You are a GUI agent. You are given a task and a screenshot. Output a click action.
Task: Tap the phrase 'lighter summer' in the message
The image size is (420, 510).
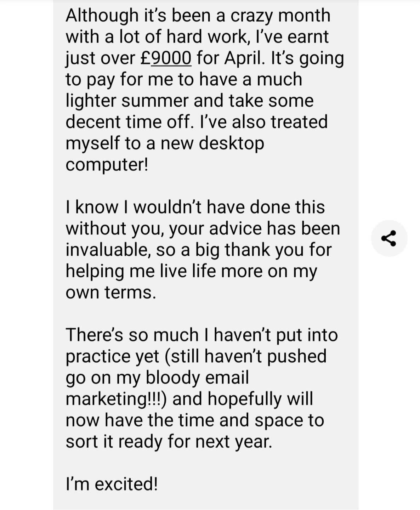coord(126,101)
